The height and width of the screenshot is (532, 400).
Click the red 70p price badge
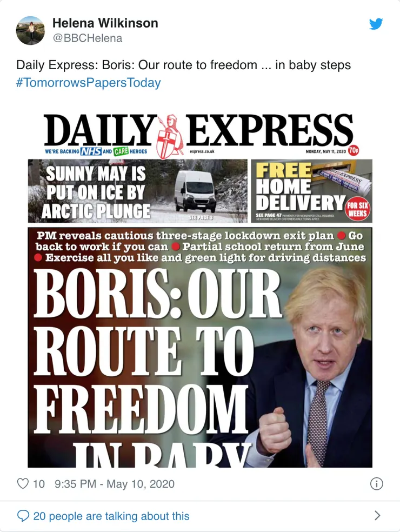click(353, 151)
